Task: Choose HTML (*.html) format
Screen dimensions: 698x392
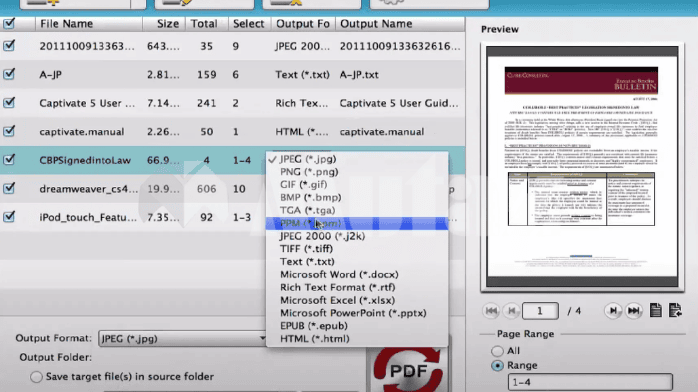Action: pos(357,339)
